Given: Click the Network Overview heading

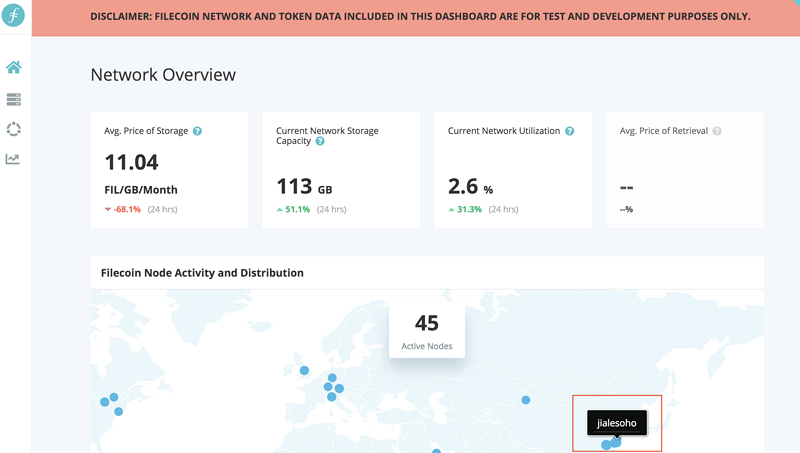Looking at the screenshot, I should [163, 75].
